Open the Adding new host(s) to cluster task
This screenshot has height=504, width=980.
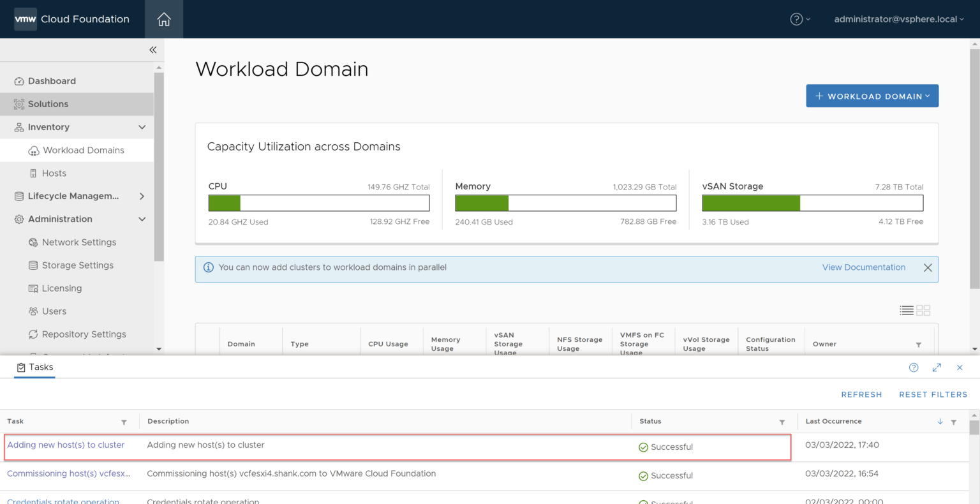pyautogui.click(x=66, y=445)
